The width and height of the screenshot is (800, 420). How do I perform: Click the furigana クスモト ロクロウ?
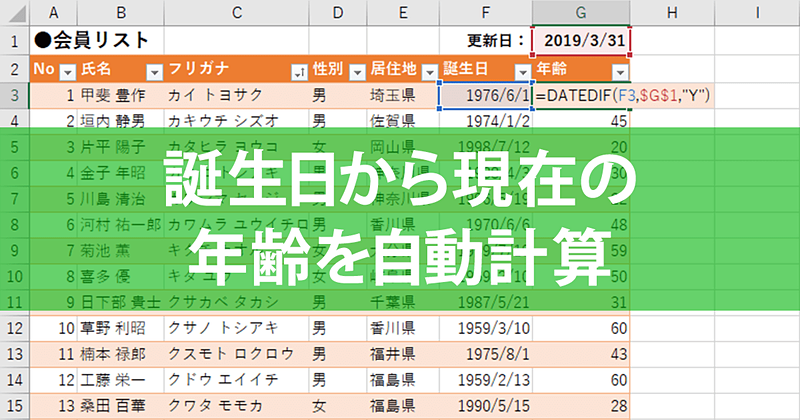231,354
